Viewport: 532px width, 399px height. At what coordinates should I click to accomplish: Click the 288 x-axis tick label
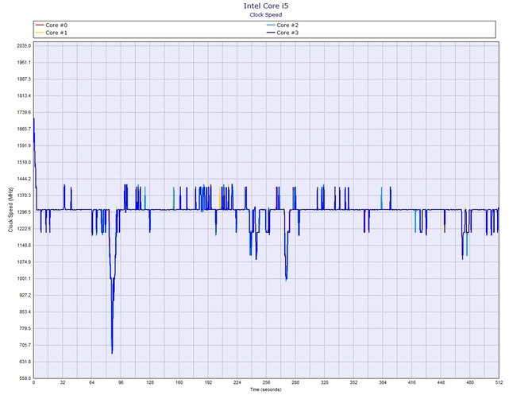click(295, 382)
